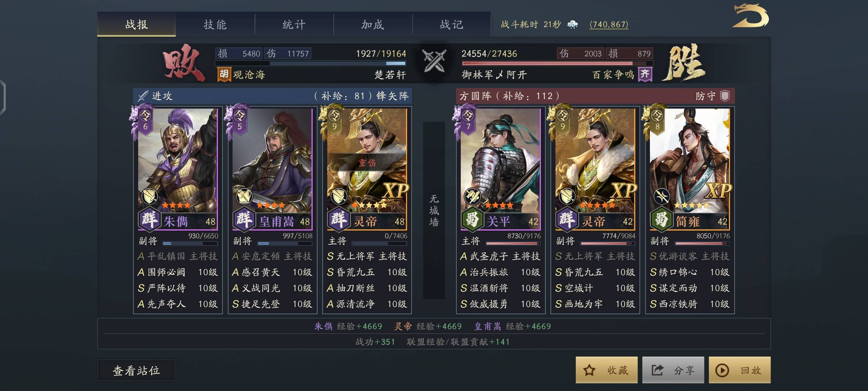868x391 pixels.
Task: Switch to the 技能 tab
Action: pos(215,25)
